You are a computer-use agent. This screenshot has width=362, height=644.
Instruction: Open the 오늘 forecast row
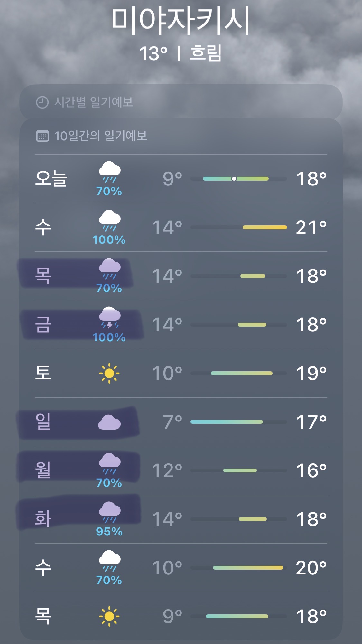coord(181,179)
